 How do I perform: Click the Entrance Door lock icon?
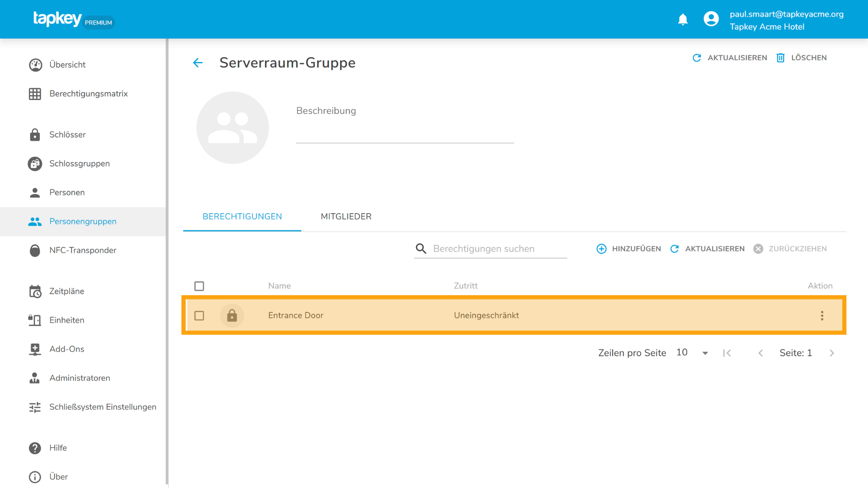[232, 316]
